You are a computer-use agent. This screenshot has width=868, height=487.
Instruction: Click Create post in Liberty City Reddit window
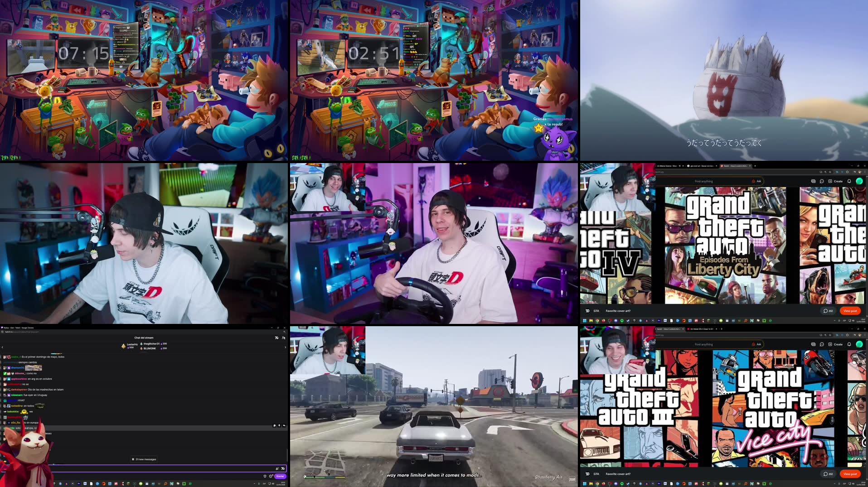pos(836,181)
